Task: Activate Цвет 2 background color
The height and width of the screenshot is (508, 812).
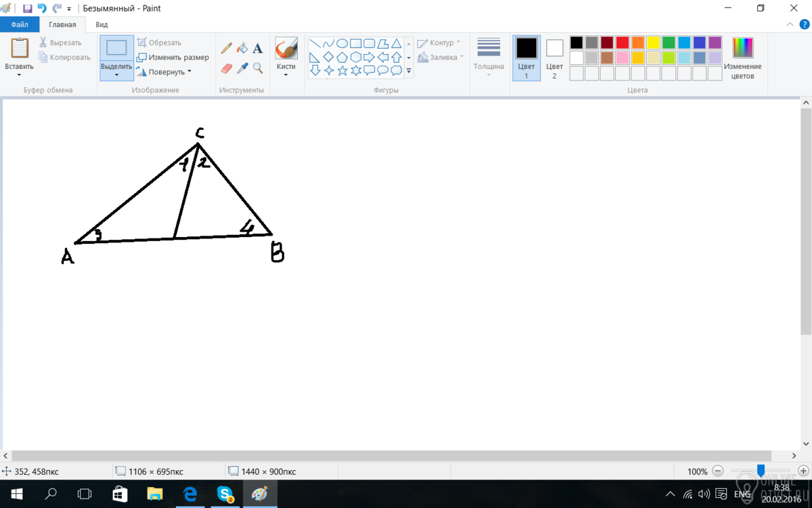Action: pyautogui.click(x=554, y=58)
